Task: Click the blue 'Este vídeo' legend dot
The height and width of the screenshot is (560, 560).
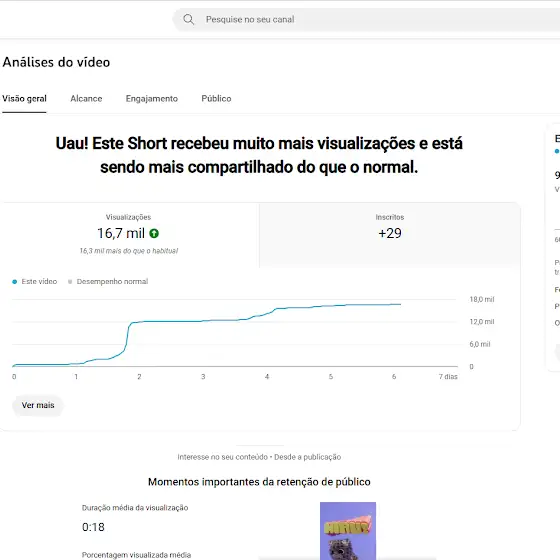Action: click(x=15, y=282)
